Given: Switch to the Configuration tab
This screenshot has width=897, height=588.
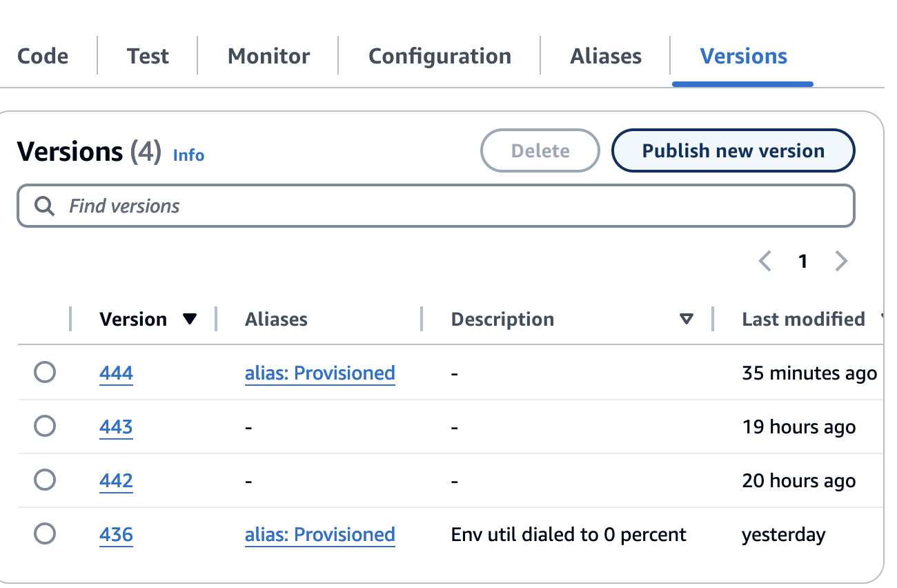Looking at the screenshot, I should coord(440,56).
